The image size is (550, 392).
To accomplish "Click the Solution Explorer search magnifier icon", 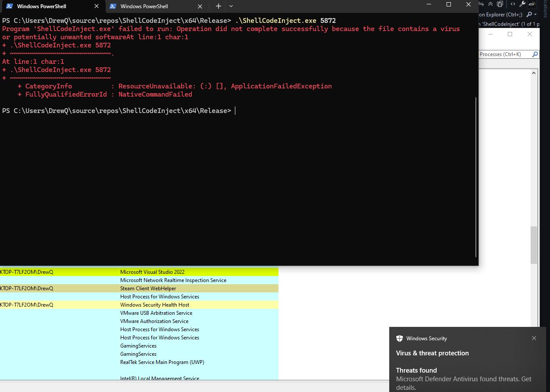I will (529, 14).
